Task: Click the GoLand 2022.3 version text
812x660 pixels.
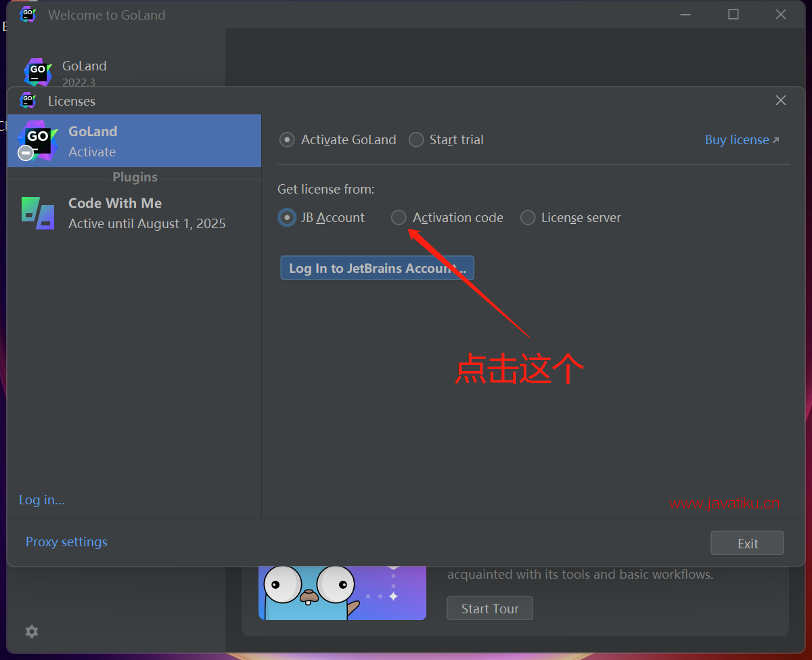Action: point(78,83)
